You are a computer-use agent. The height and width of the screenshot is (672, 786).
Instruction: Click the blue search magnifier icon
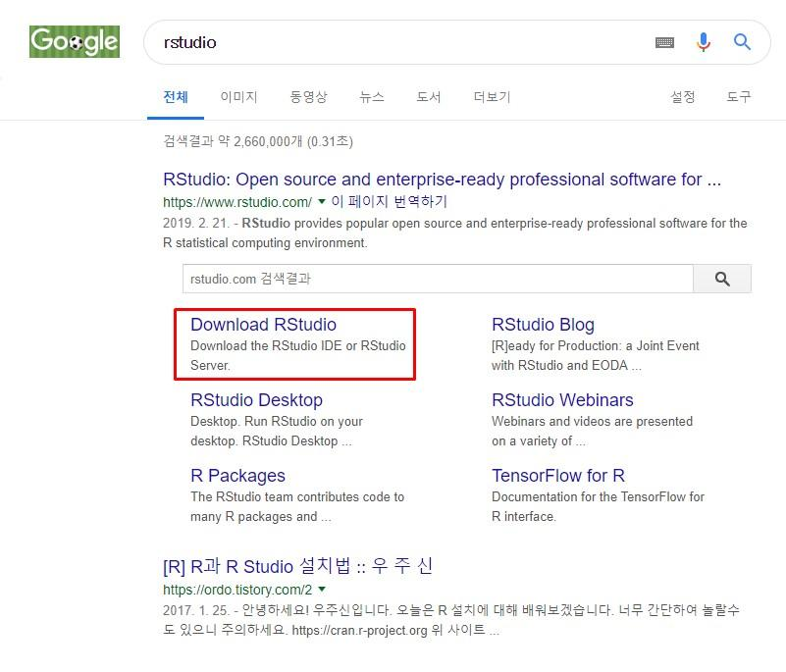click(x=742, y=42)
